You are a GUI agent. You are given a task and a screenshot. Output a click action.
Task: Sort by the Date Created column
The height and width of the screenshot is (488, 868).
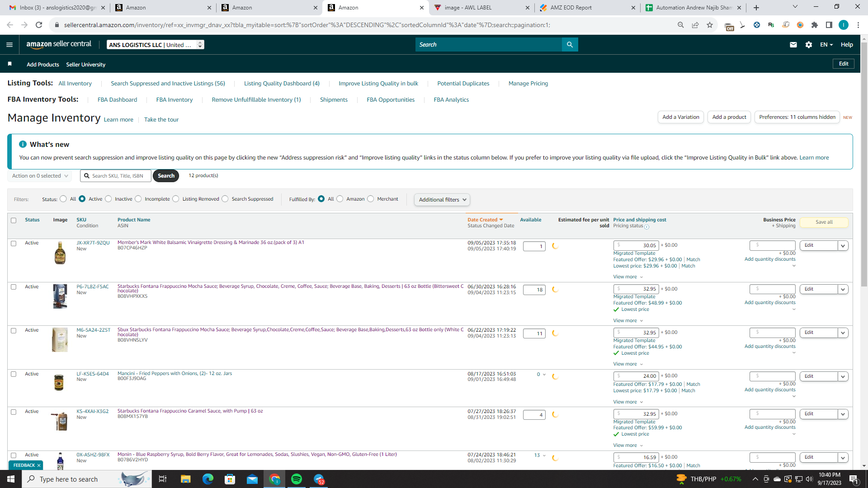click(x=485, y=220)
